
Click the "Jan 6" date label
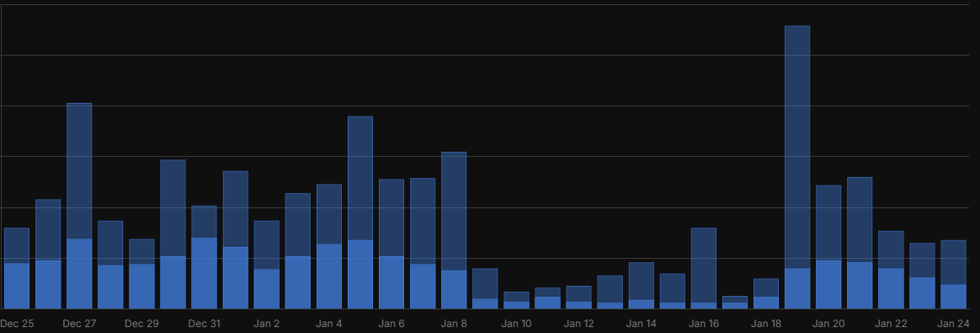tap(391, 324)
